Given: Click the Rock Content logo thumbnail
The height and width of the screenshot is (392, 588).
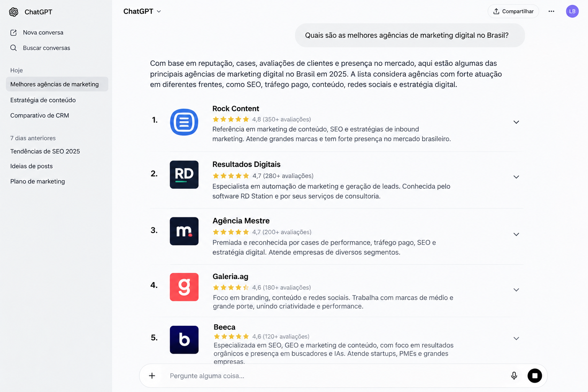Looking at the screenshot, I should pos(184,122).
